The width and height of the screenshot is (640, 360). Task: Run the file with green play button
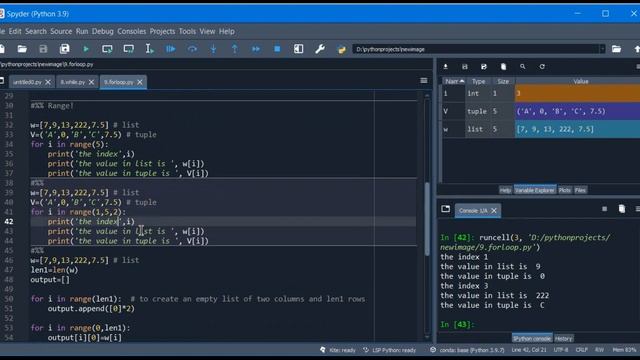click(86, 49)
